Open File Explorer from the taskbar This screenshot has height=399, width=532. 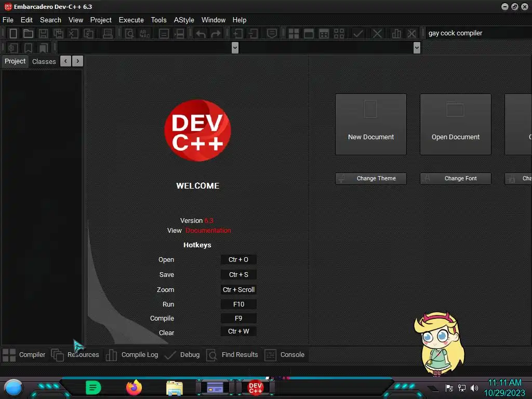coord(175,388)
